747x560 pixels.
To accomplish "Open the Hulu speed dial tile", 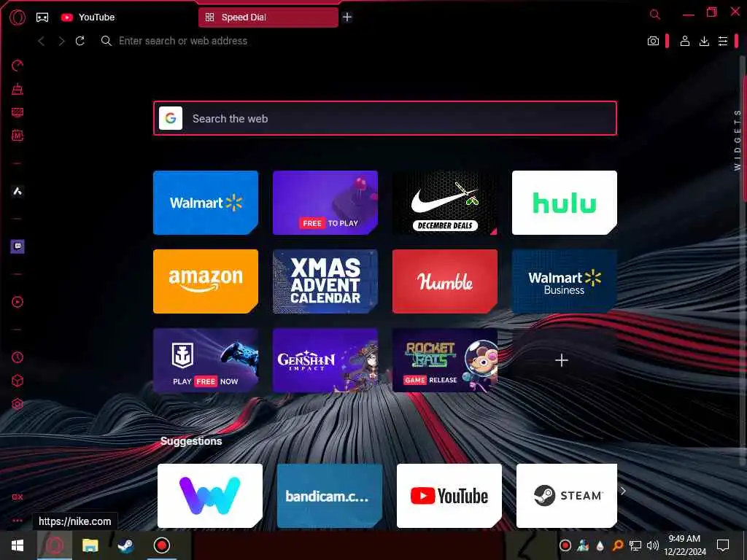I will pyautogui.click(x=564, y=203).
